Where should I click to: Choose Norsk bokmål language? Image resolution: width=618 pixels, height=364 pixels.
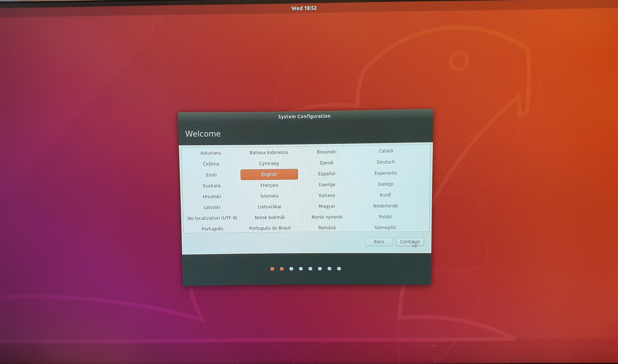[x=269, y=217]
